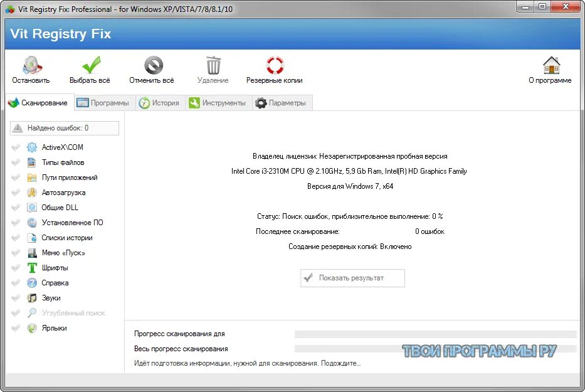Viewport: 585px width, 392px height.
Task: Toggle the ActiveX\COM checkmark
Action: (15, 147)
